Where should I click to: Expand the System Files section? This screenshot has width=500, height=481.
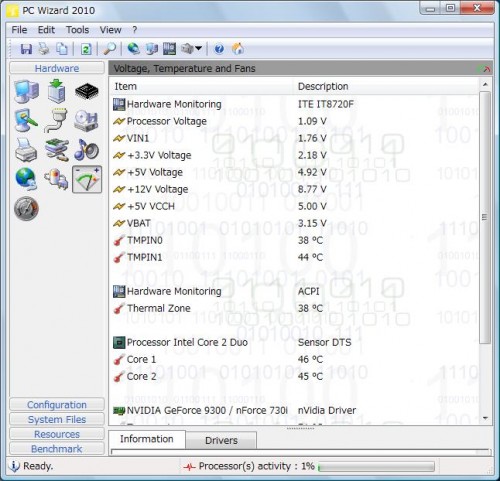pos(57,419)
